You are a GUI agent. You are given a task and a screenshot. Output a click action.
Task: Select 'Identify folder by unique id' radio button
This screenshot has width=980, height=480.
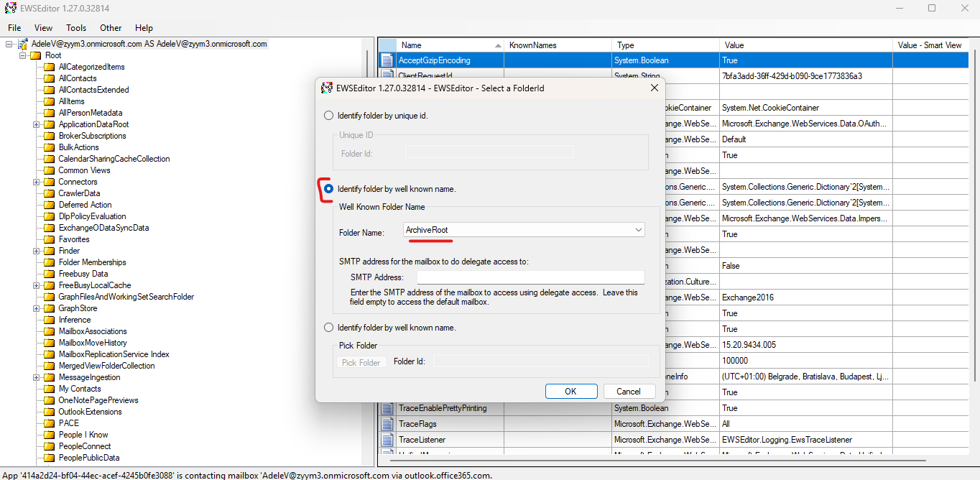[x=329, y=115]
